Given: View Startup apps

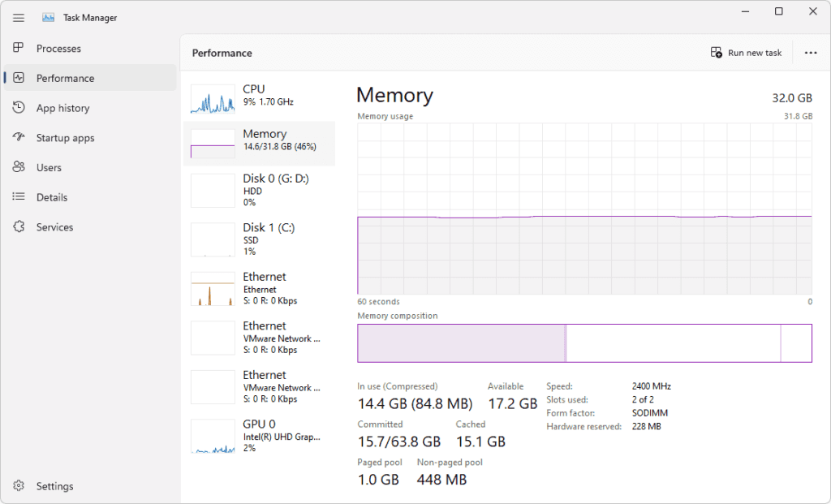Looking at the screenshot, I should (x=18, y=137).
